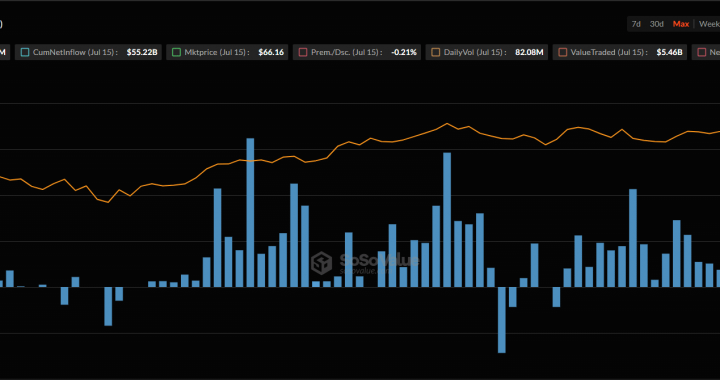Click the deepest negative outflow bar
The image size is (720, 380).
pos(502,320)
